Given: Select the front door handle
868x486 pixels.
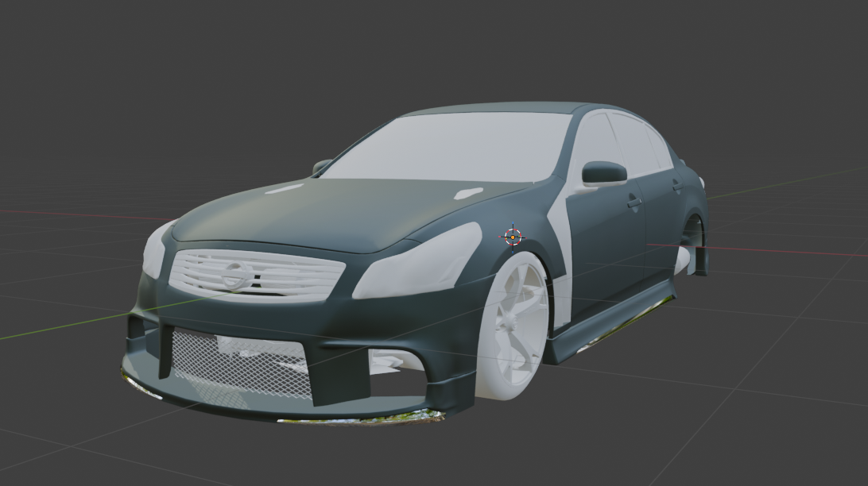Looking at the screenshot, I should point(634,203).
